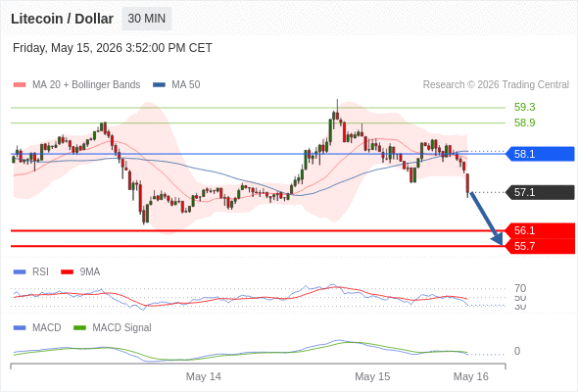Viewport: 578px width, 392px height.
Task: Click Research © 2026 Trading Central credit
Action: coord(496,85)
